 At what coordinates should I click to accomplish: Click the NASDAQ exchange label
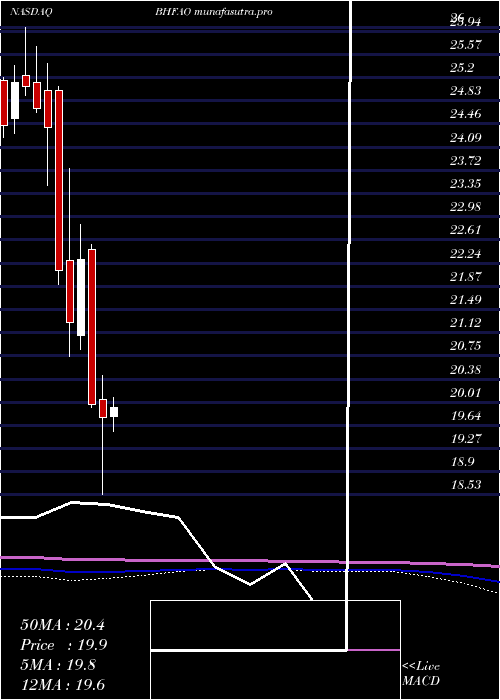tap(31, 12)
